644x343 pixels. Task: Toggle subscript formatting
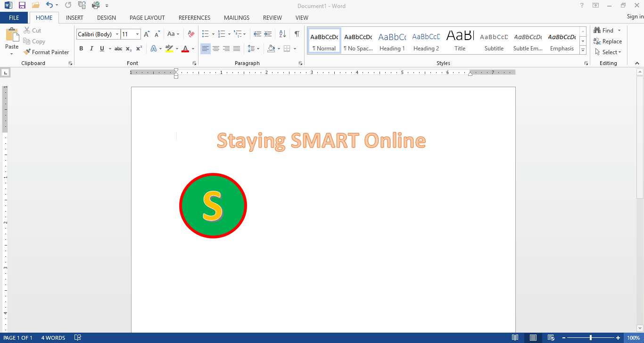129,49
